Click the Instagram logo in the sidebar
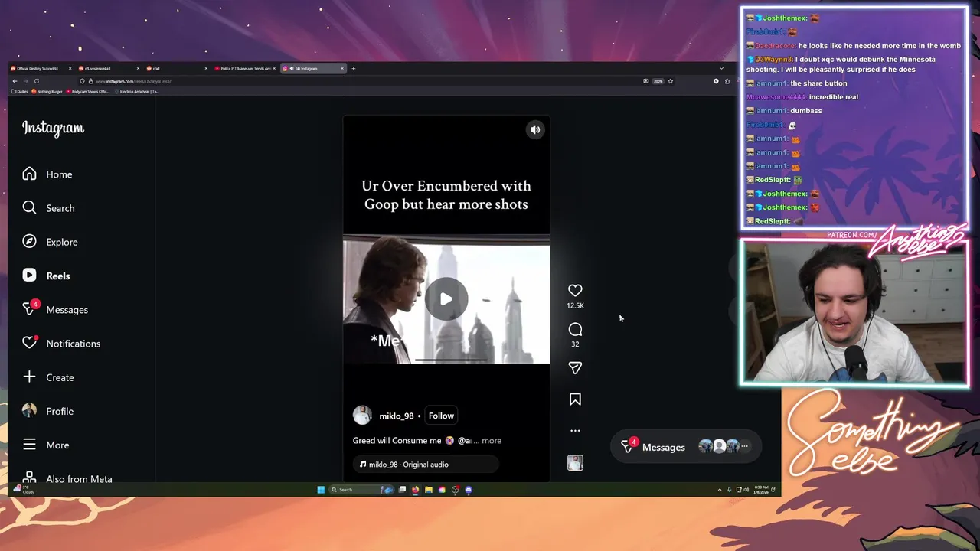This screenshot has height=551, width=980. click(x=53, y=128)
